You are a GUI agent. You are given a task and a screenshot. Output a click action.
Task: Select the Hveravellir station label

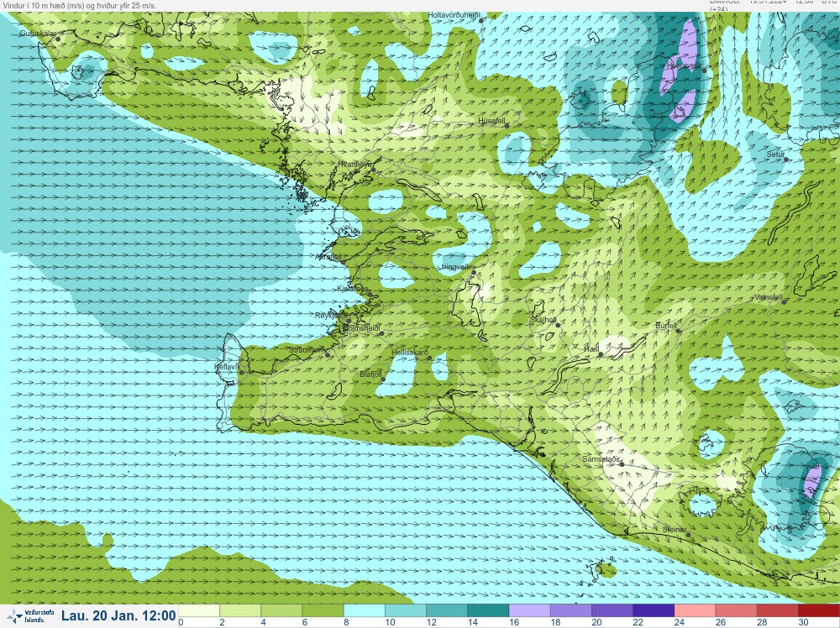tap(684, 65)
